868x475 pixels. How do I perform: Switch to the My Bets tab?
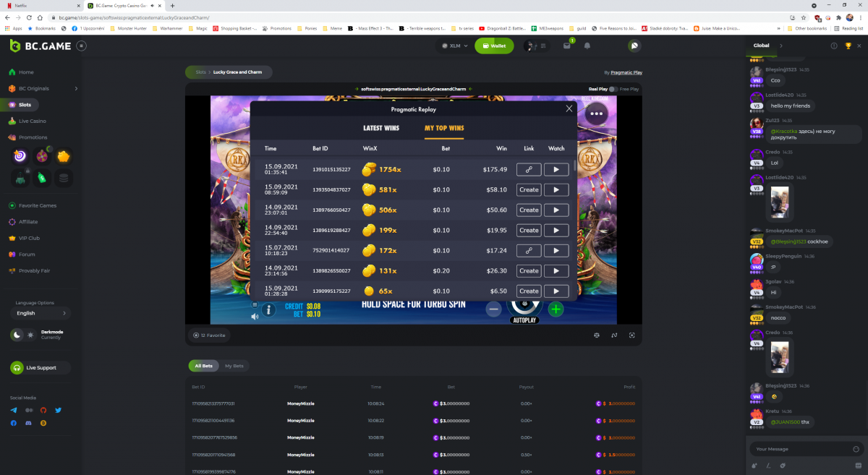click(234, 366)
